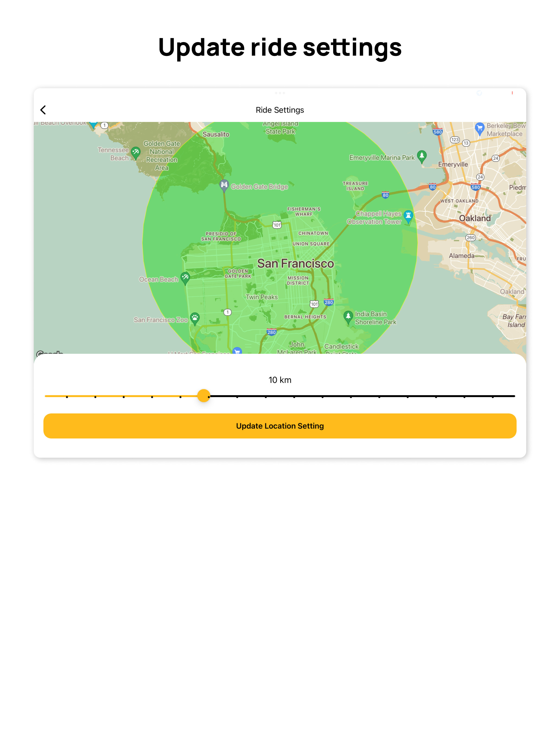
Task: Click the 10 km radius value
Action: [280, 380]
